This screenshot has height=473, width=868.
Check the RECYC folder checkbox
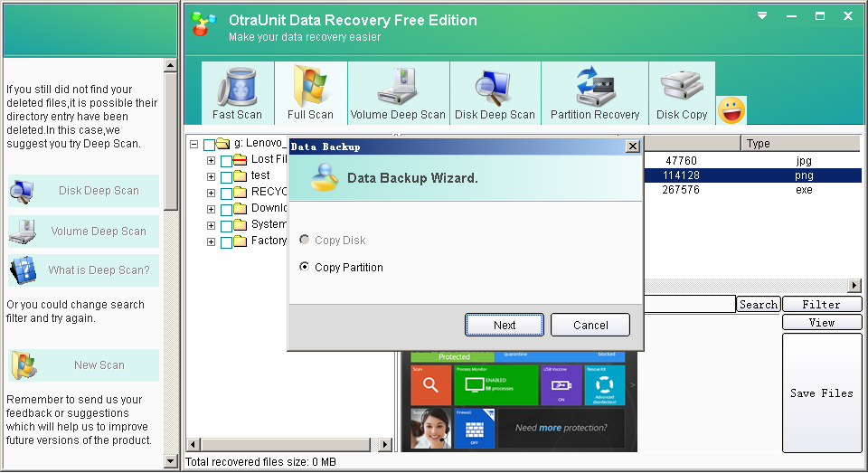[226, 194]
